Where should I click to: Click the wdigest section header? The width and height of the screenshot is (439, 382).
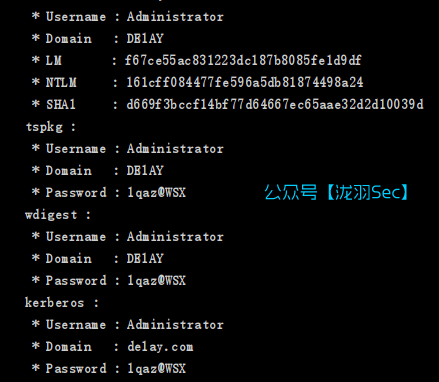coord(58,215)
